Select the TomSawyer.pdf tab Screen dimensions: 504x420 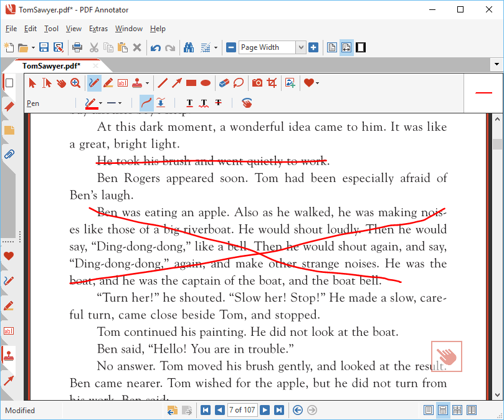(x=52, y=66)
